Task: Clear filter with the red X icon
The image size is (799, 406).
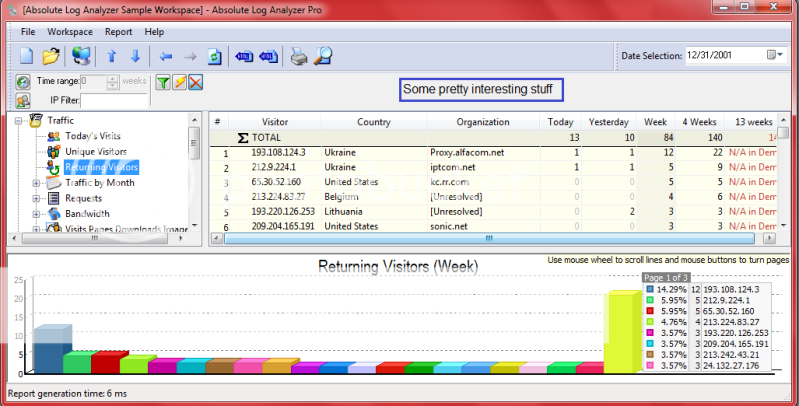Action: click(196, 83)
